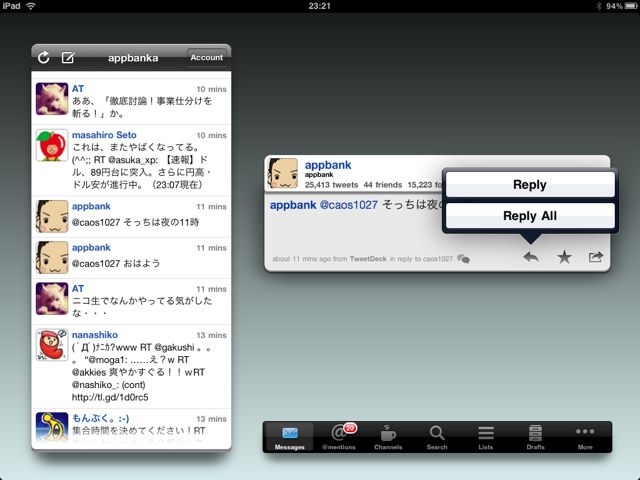Tap AT's avatar on the ニコ生 tweet

pos(52,299)
